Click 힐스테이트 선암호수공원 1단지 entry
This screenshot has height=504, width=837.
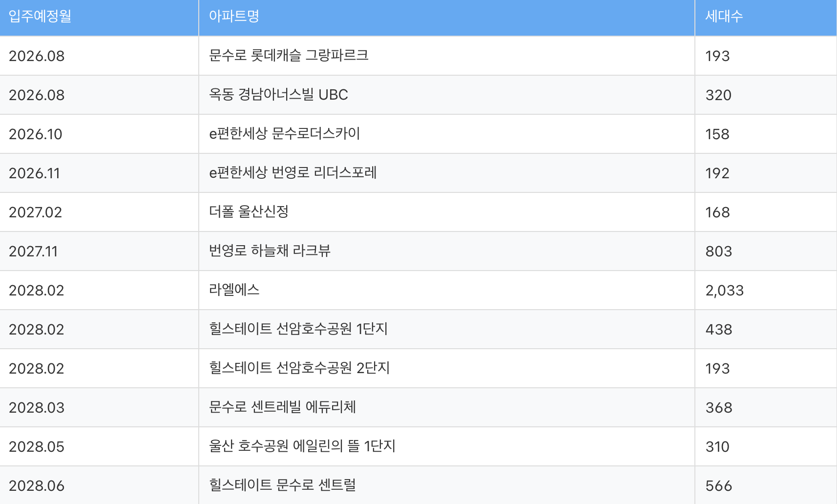point(298,329)
